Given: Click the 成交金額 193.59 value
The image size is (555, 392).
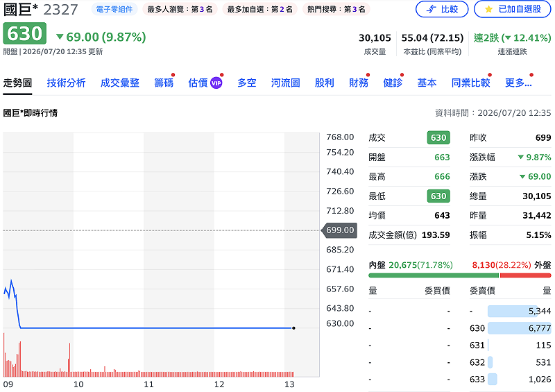Looking at the screenshot, I should pos(436,235).
